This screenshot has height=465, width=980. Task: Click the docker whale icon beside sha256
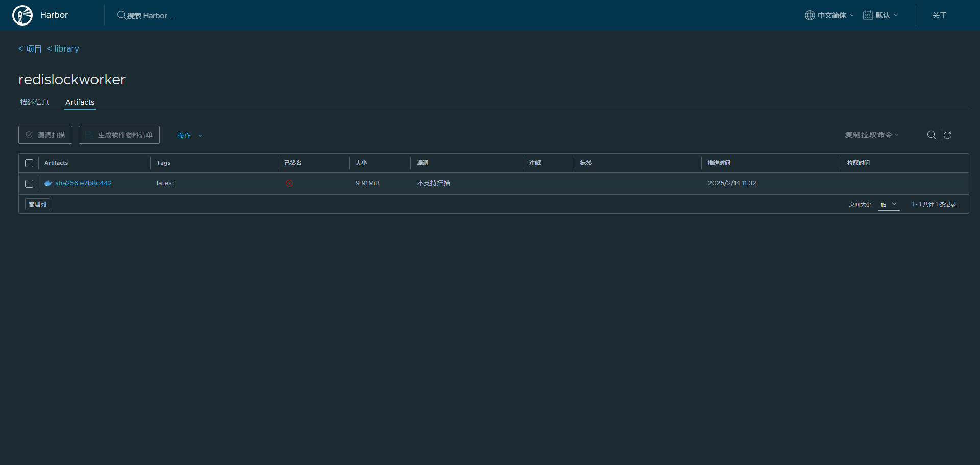[48, 183]
